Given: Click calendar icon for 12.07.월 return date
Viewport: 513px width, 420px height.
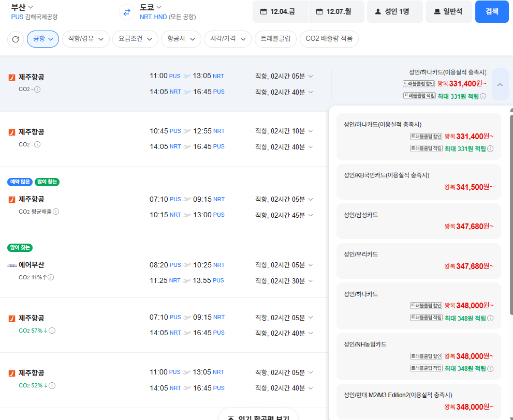Looking at the screenshot, I should (319, 12).
